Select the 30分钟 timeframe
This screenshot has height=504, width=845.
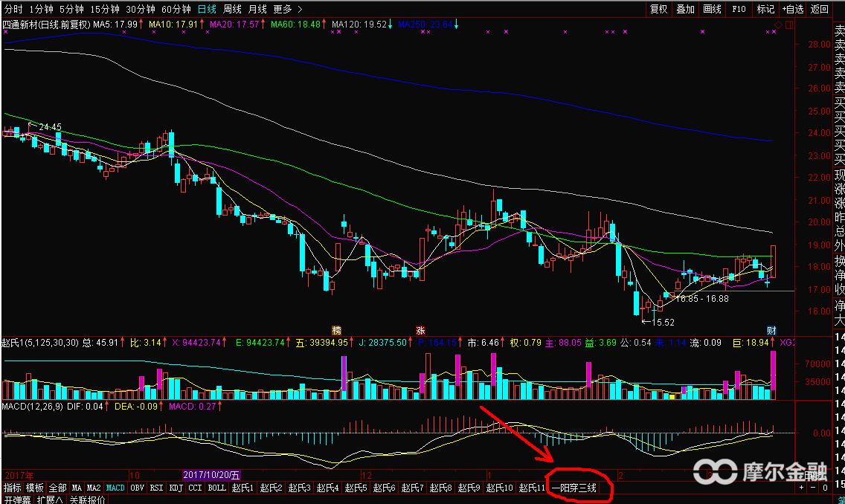[x=140, y=9]
